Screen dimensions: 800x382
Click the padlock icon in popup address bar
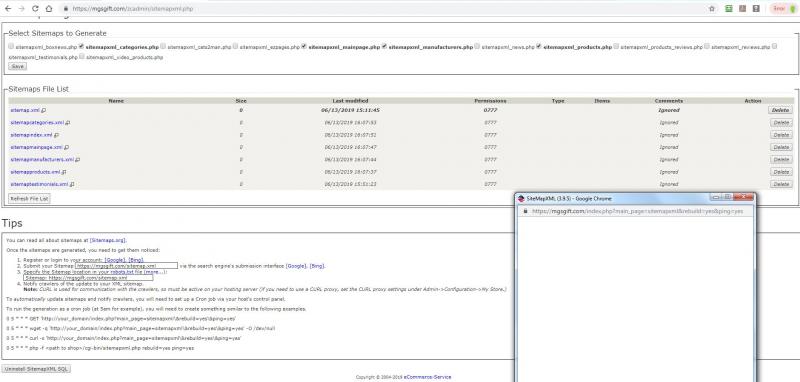(x=526, y=211)
